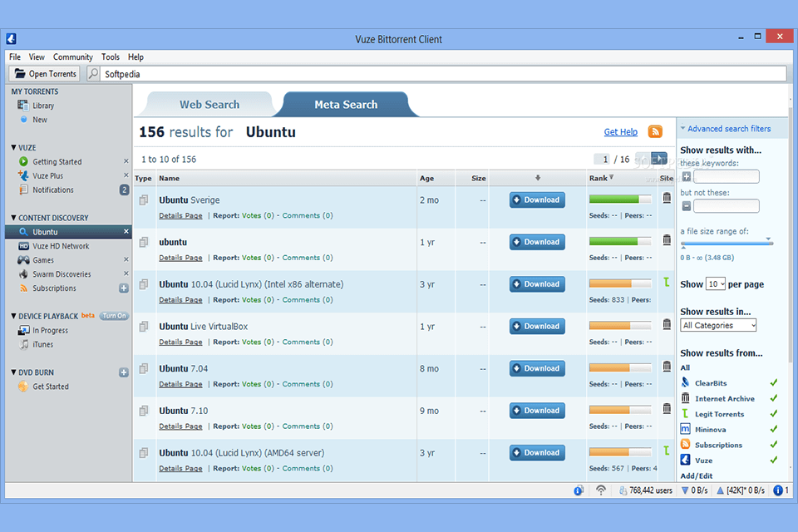Toggle Subscriptions source checkmark
798x532 pixels.
(774, 445)
